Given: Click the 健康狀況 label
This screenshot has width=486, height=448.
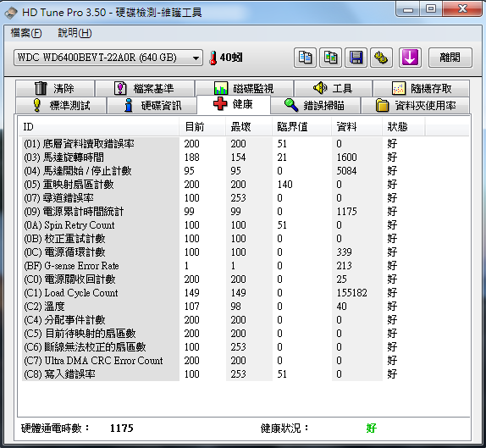Looking at the screenshot, I should pos(284,429).
